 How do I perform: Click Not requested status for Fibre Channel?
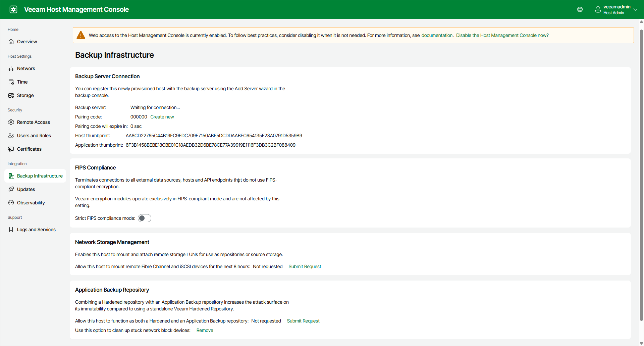point(268,266)
